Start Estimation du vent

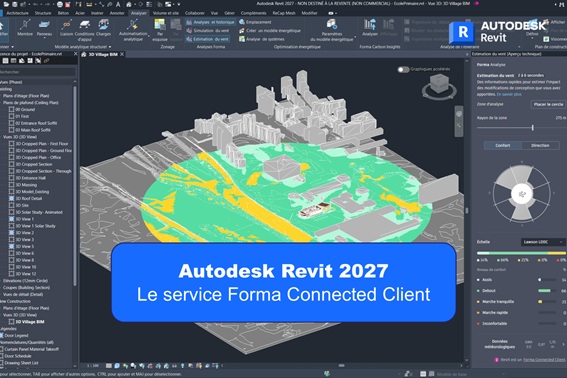[208, 39]
